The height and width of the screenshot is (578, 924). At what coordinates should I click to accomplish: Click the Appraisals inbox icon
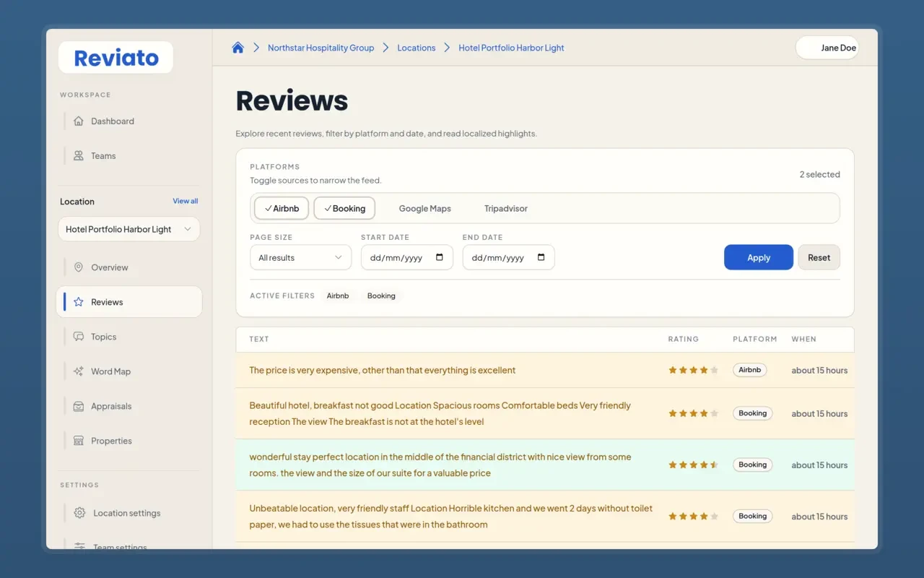pos(79,406)
